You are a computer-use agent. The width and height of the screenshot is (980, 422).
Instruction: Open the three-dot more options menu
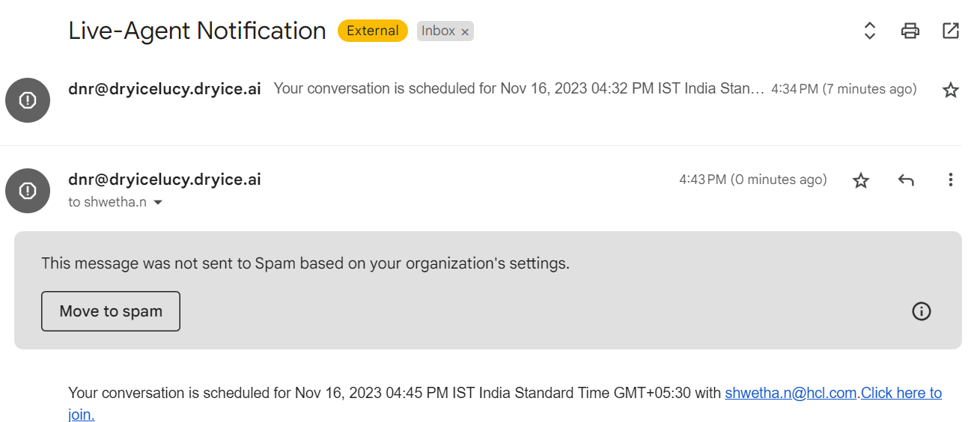(950, 180)
